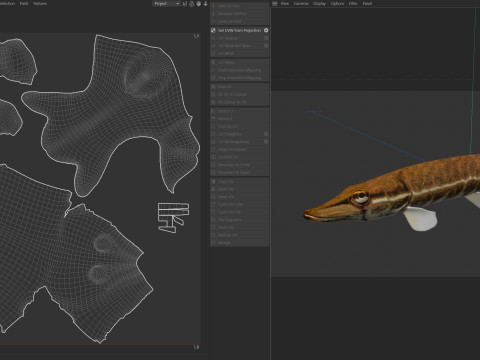480x360 pixels.
Task: Open the Display menu
Action: (x=319, y=4)
